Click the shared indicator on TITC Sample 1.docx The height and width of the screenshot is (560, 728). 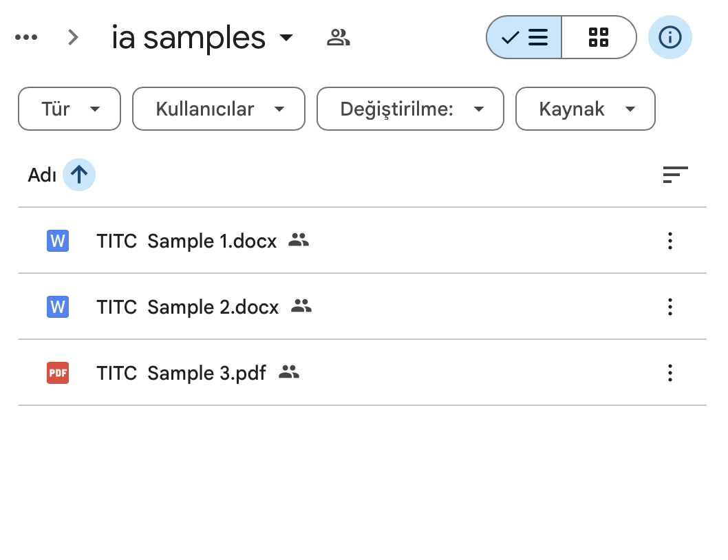pyautogui.click(x=299, y=241)
